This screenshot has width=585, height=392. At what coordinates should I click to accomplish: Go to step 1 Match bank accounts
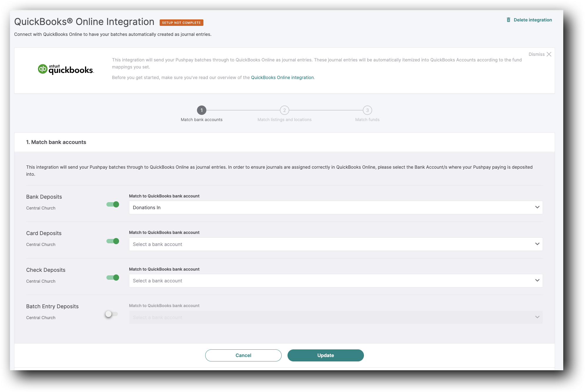[202, 110]
